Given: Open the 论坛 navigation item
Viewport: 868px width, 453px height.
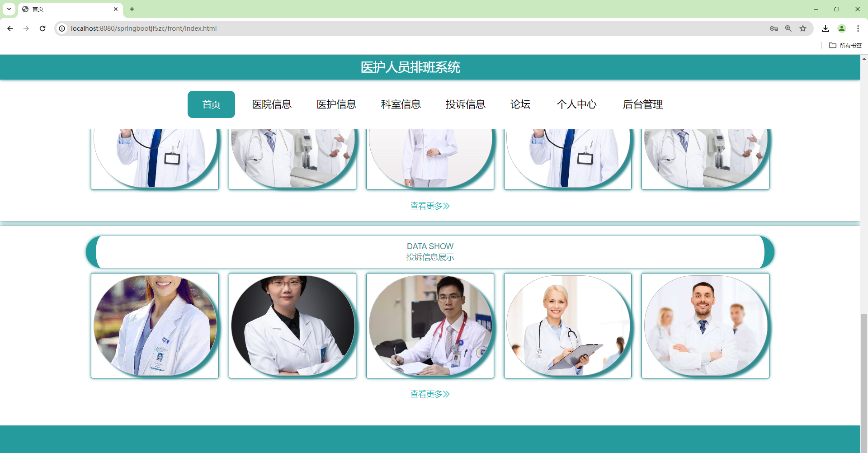Looking at the screenshot, I should click(520, 104).
